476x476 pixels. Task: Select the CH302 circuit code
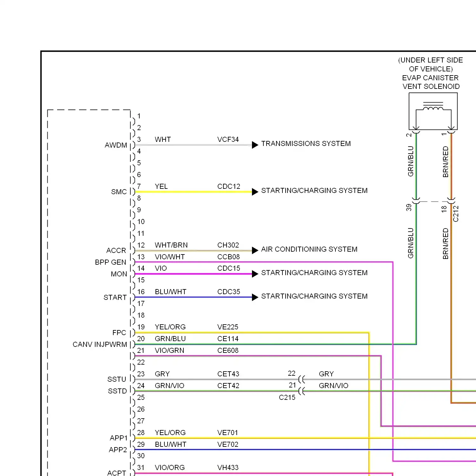pyautogui.click(x=228, y=245)
